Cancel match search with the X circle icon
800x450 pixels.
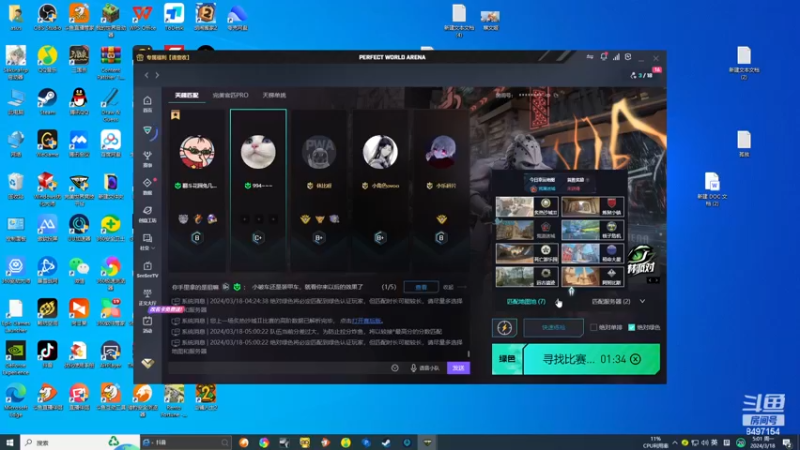(635, 359)
